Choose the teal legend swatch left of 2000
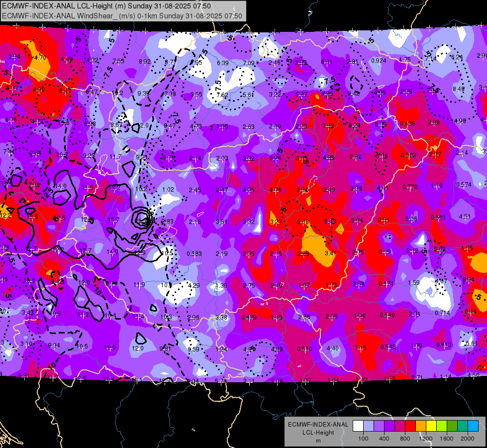Screen dimensions: 487x448 pos(463,426)
